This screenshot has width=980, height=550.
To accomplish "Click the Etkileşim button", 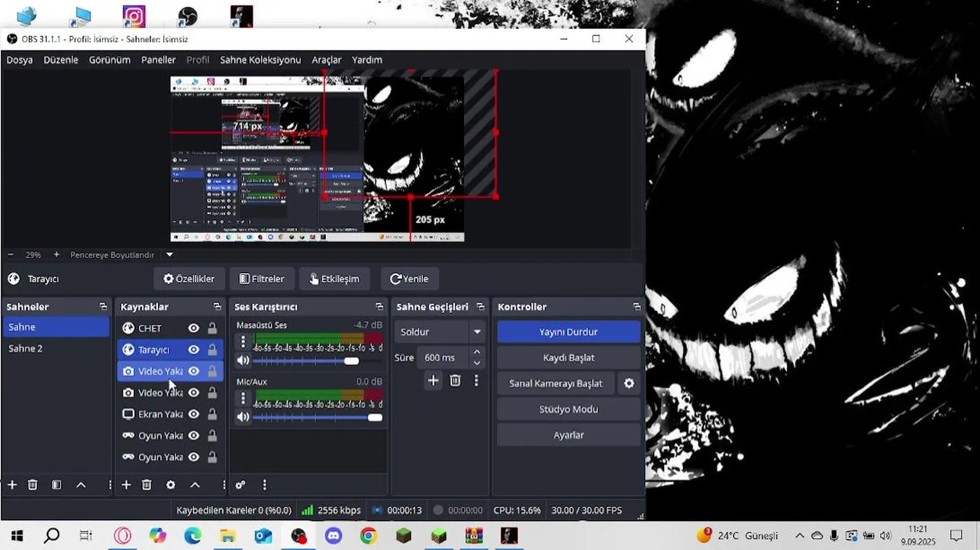I will [x=334, y=279].
